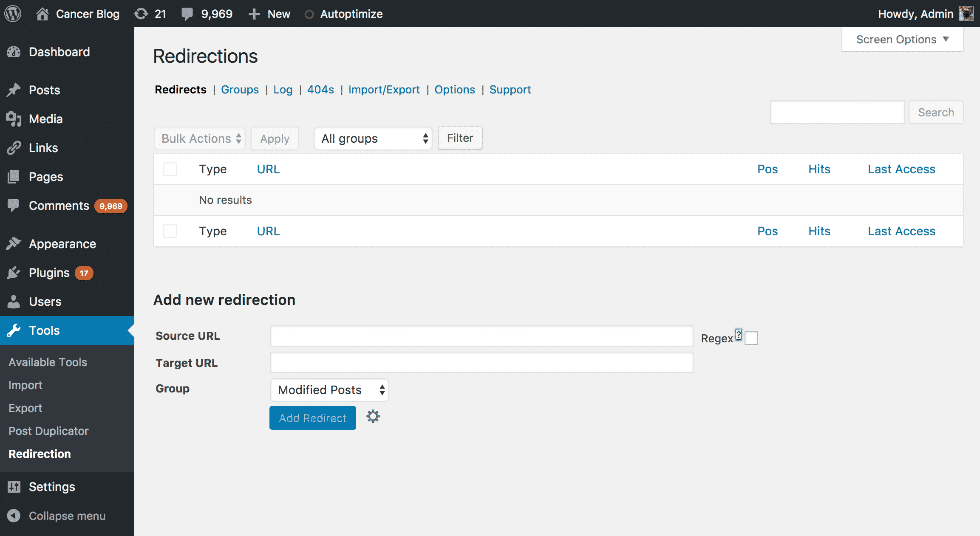Sort by Hits in table footer
This screenshot has width=980, height=536.
point(819,231)
